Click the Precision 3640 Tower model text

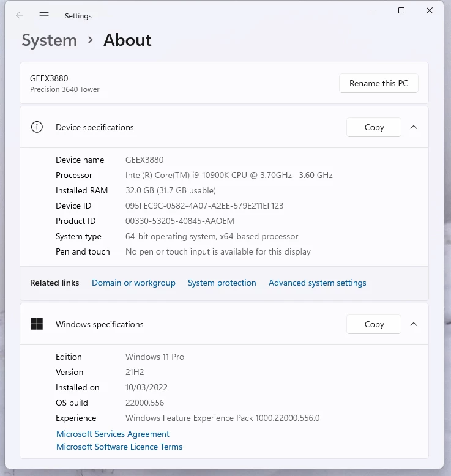[x=65, y=89]
